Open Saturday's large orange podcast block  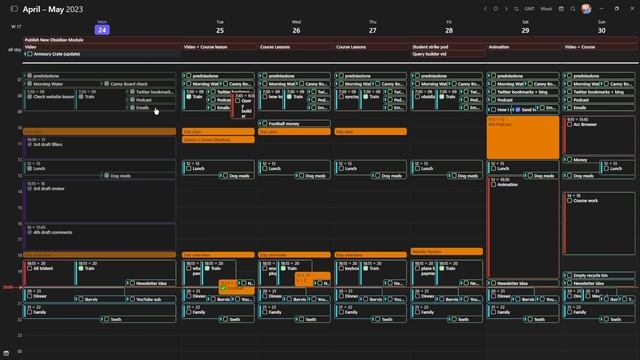[x=523, y=138]
